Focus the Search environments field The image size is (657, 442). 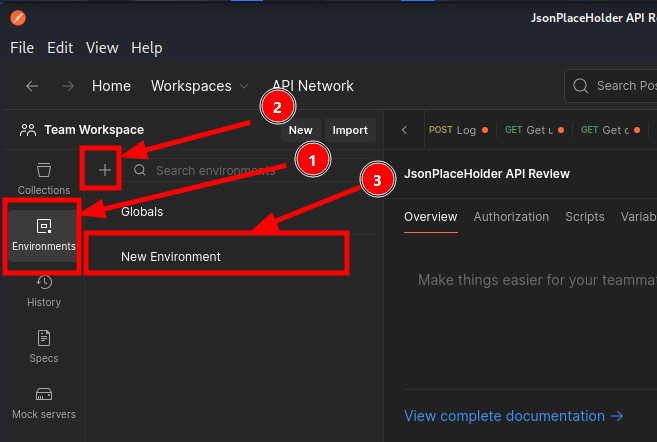tap(249, 170)
